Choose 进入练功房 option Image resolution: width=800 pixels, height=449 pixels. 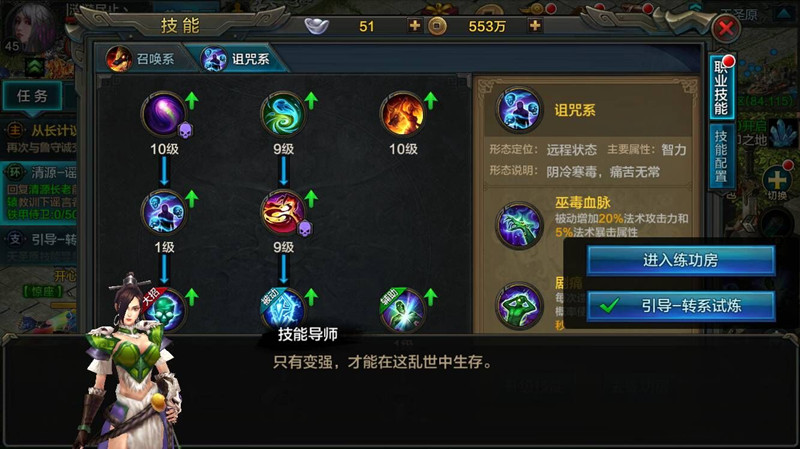click(681, 260)
